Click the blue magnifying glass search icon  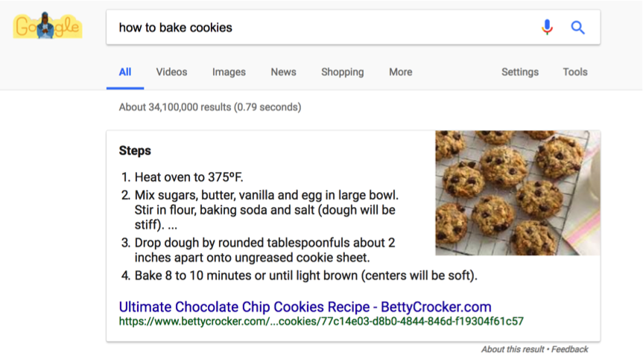[x=577, y=28]
